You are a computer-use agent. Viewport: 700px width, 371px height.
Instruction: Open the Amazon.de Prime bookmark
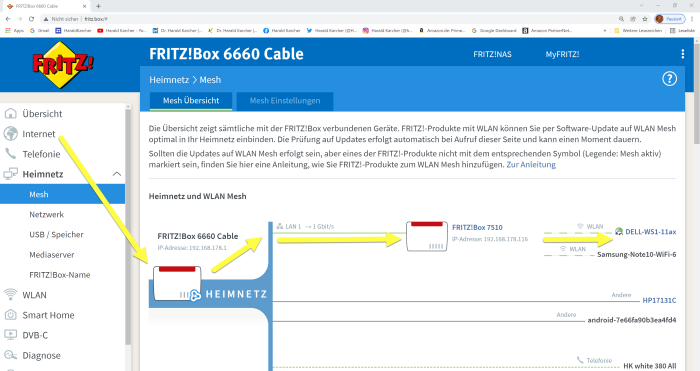click(442, 30)
